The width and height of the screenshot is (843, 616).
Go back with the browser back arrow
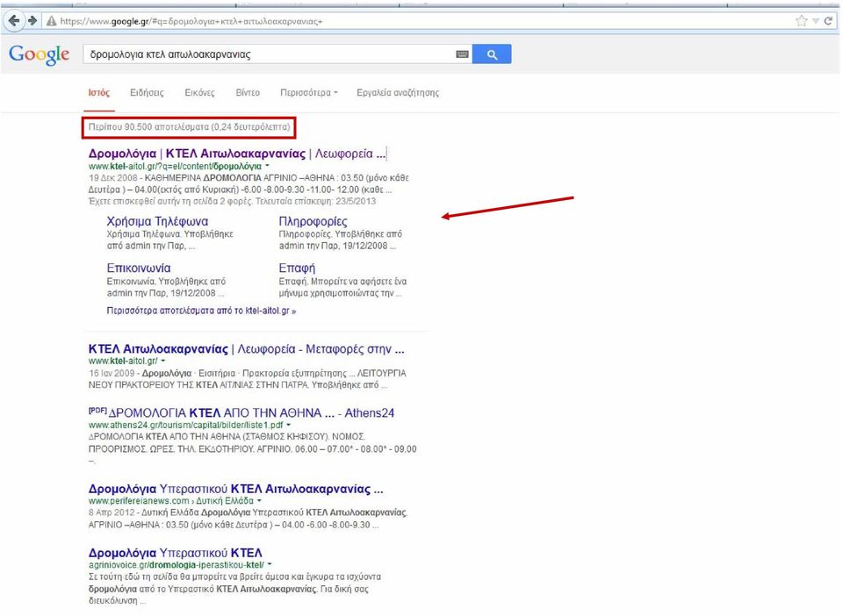point(14,21)
